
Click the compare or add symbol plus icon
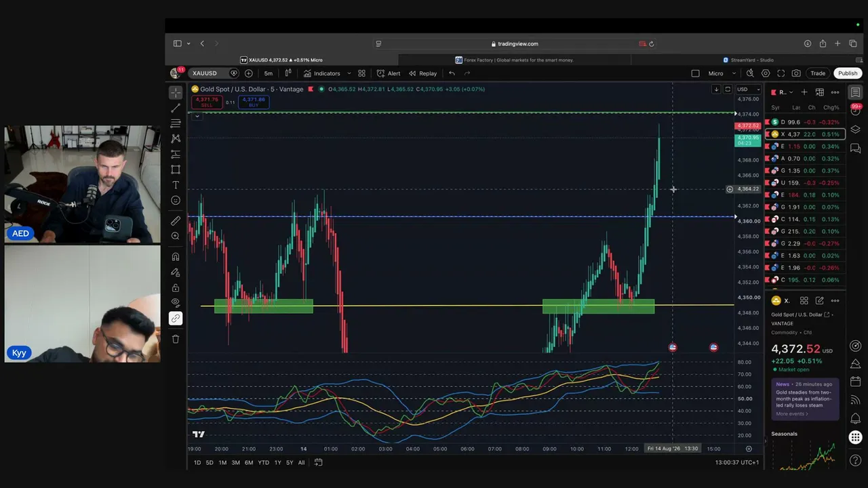(x=249, y=73)
